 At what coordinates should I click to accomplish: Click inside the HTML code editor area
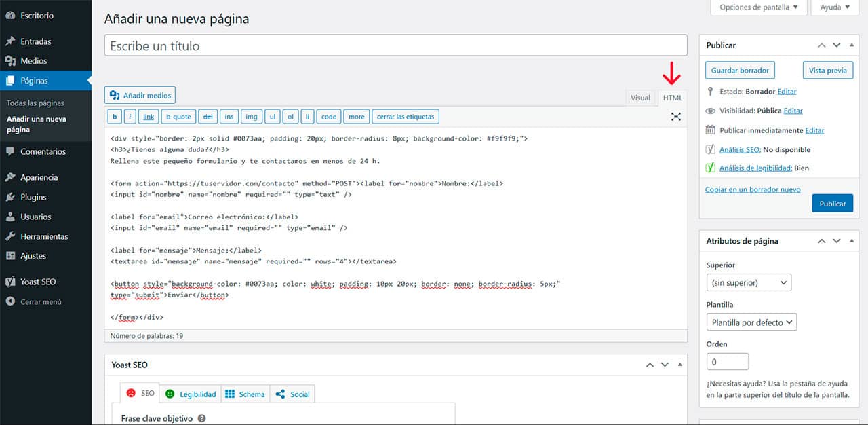pos(396,228)
